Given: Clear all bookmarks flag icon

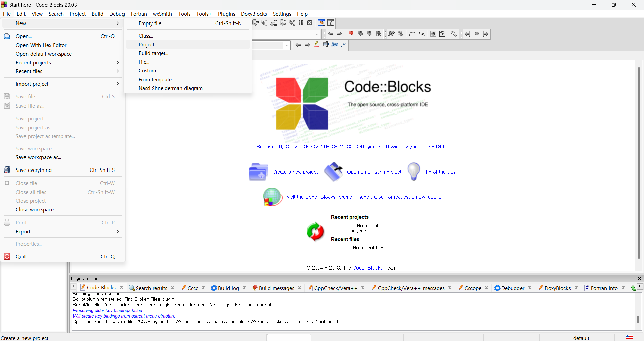Looking at the screenshot, I should click(379, 34).
